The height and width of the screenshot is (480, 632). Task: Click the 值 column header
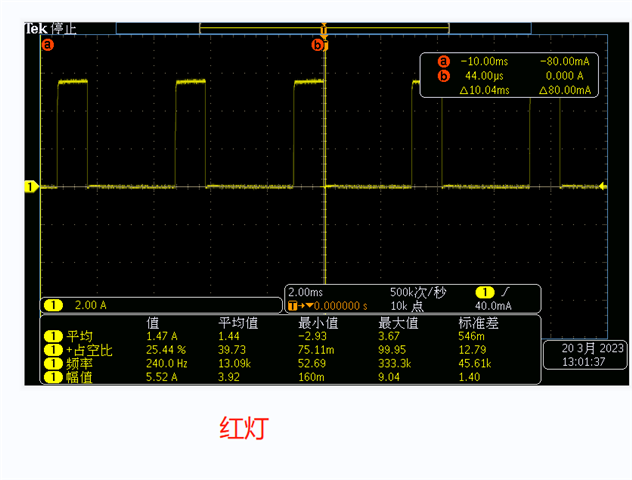pos(153,323)
